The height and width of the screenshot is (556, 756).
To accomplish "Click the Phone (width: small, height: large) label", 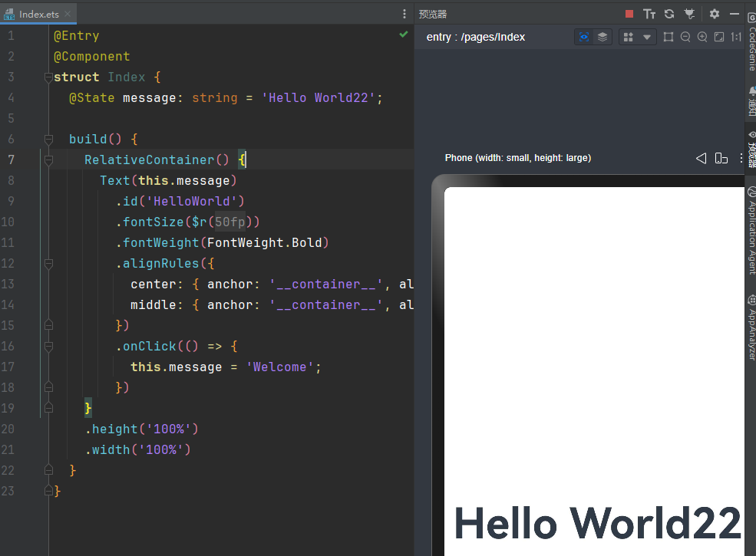I will 518,158.
